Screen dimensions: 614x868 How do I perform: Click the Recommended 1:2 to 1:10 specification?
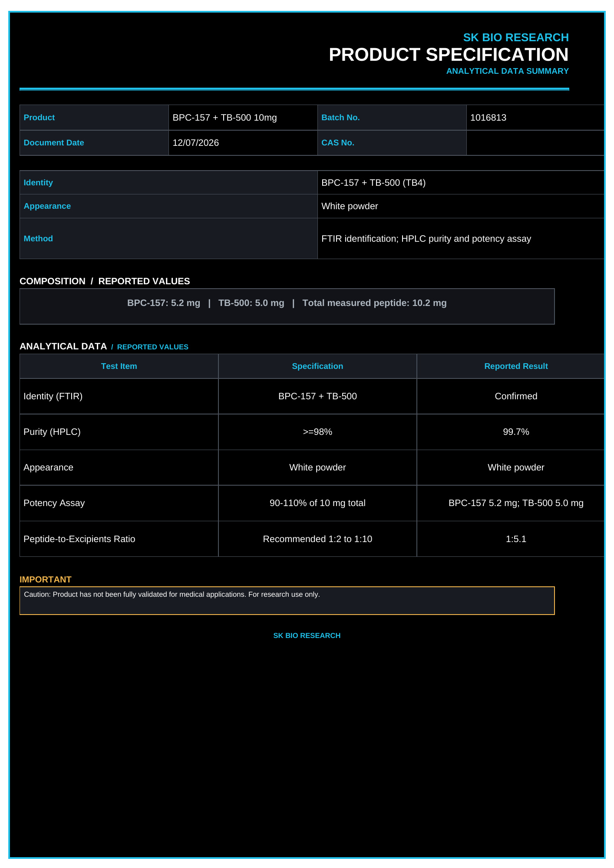click(x=317, y=539)
